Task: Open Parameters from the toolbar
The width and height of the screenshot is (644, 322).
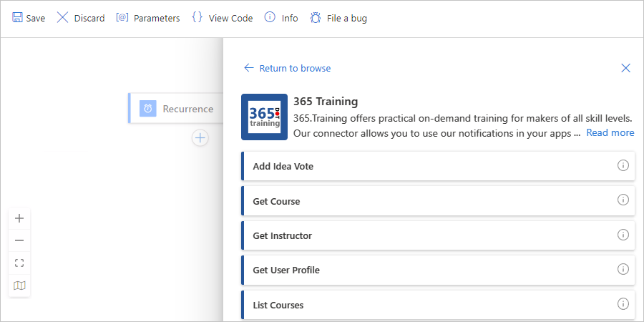Action: [x=122, y=18]
